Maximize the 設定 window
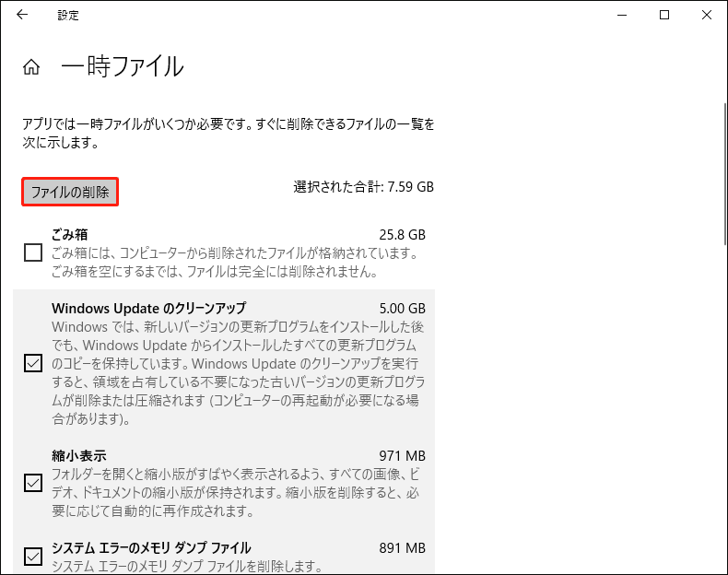 [x=664, y=15]
